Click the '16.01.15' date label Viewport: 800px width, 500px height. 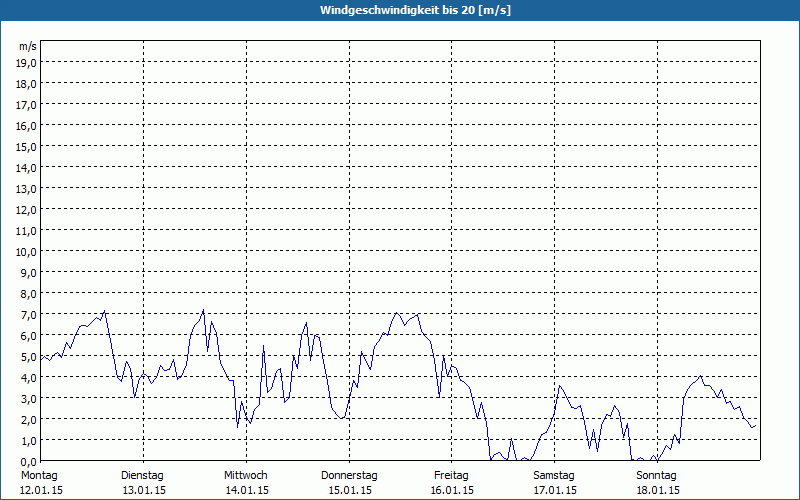click(452, 490)
